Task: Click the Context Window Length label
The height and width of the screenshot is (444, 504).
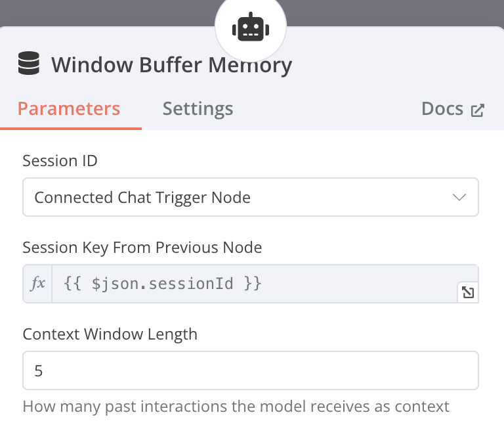Action: coord(110,334)
